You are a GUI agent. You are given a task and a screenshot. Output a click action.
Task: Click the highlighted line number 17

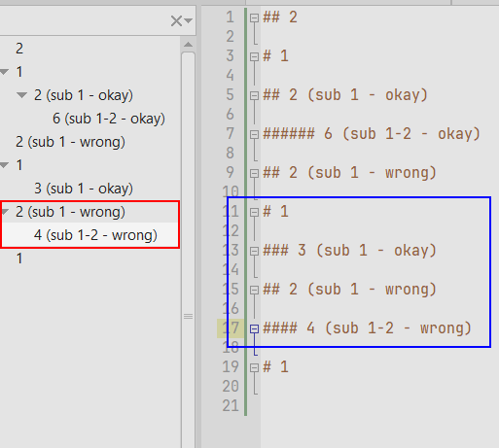231,328
